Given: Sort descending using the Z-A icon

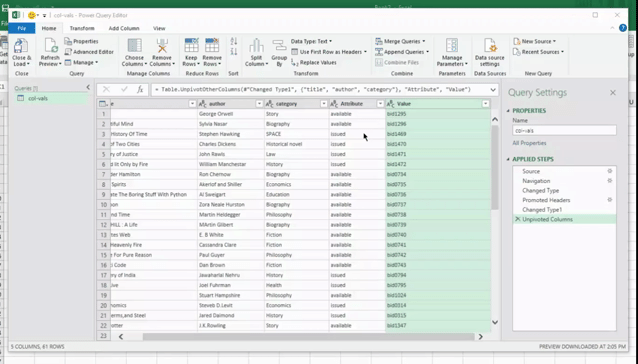Looking at the screenshot, I should coord(234,52).
